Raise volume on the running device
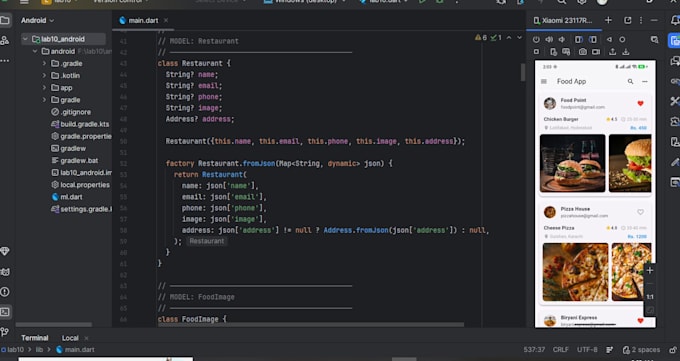This screenshot has height=361, width=680. pyautogui.click(x=549, y=39)
